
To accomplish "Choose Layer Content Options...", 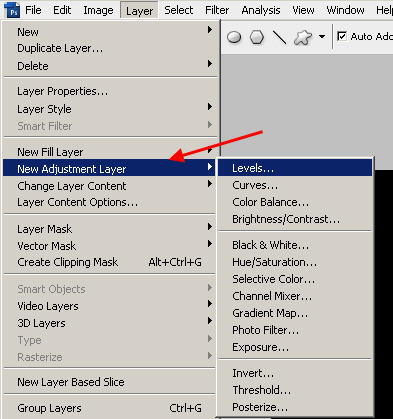I will pos(110,202).
